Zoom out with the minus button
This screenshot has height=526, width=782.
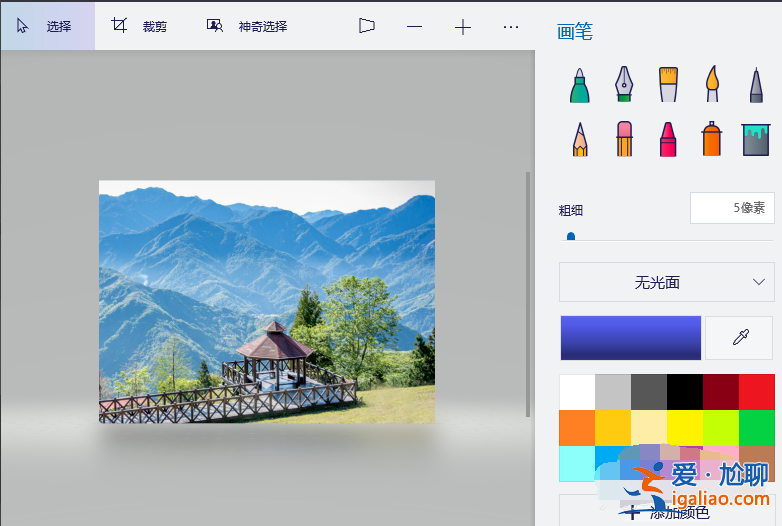click(x=414, y=26)
